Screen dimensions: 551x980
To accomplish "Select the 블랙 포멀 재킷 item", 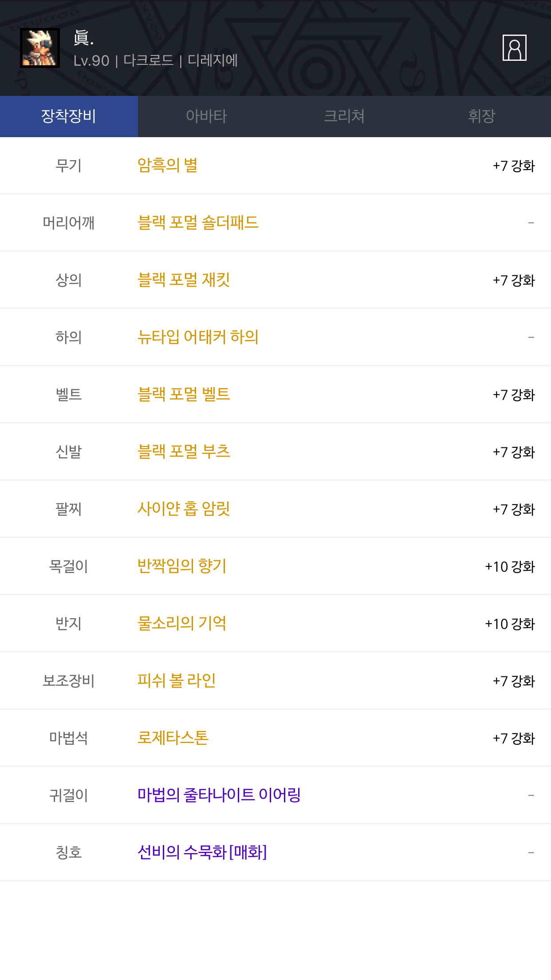I will (x=184, y=280).
